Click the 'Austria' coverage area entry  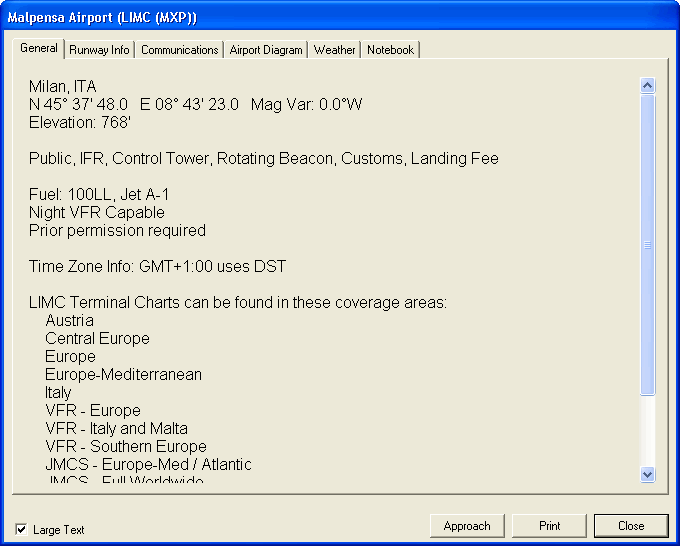[69, 320]
